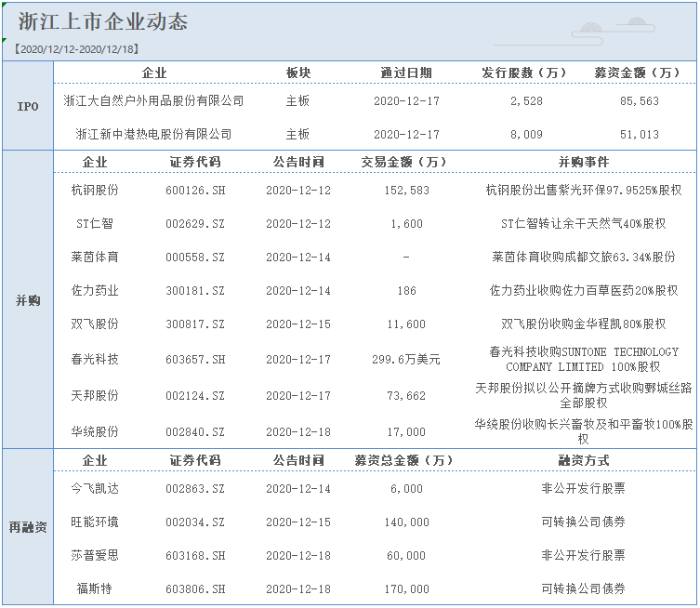Viewport: 700px width, 608px height.
Task: Select securities code 603657.SH
Action: (195, 360)
